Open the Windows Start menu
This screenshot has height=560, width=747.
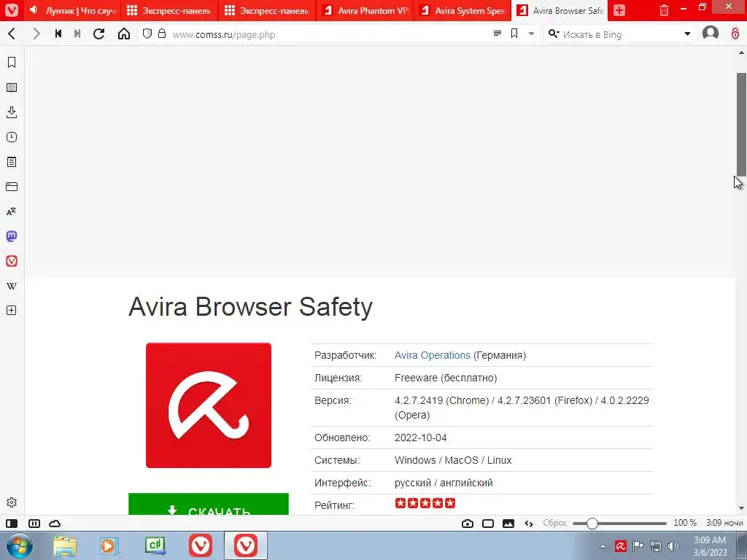point(20,545)
